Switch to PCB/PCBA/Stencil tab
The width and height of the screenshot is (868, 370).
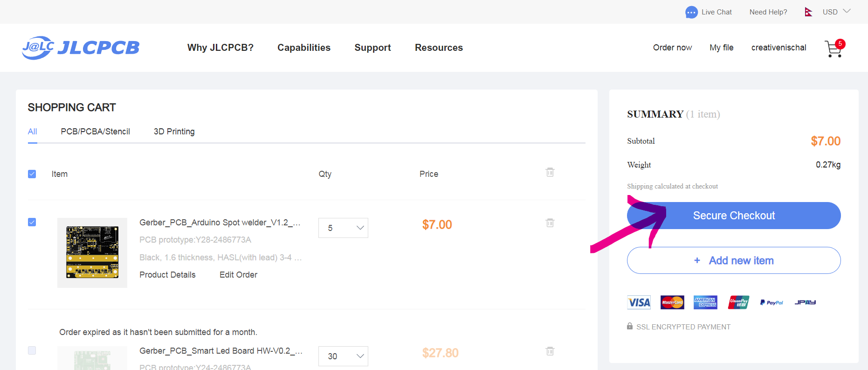pos(95,132)
